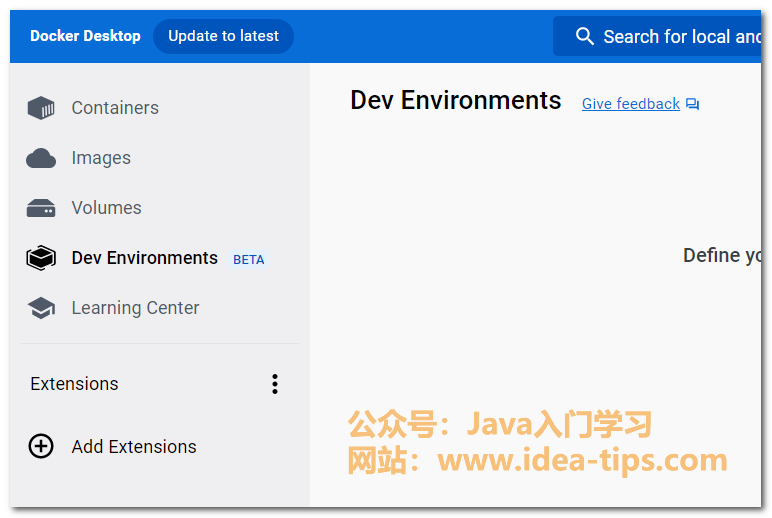Click the Volumes drive icon
This screenshot has height=518, width=772.
[41, 208]
